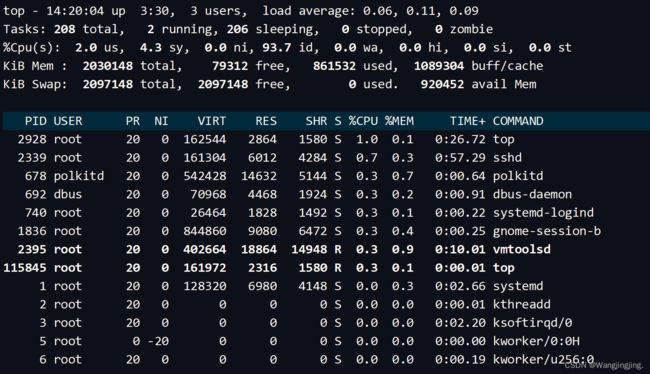The width and height of the screenshot is (650, 374).
Task: Click the VIRT column header
Action: pos(211,121)
